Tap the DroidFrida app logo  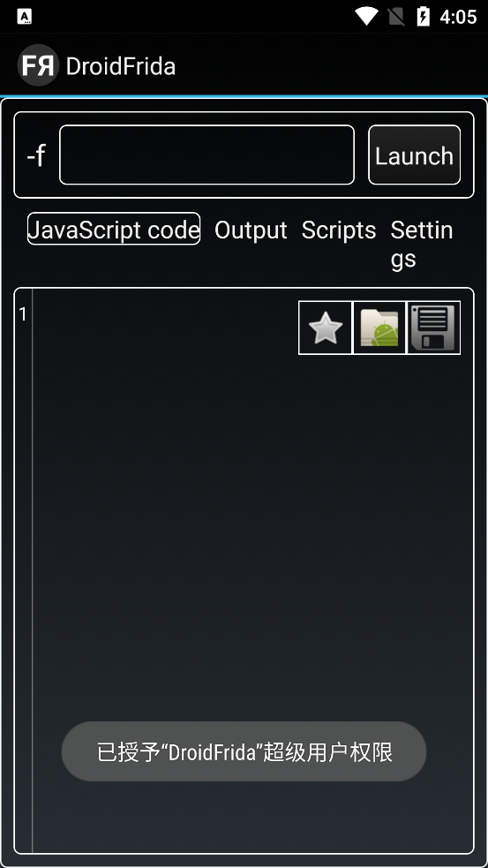click(x=38, y=65)
